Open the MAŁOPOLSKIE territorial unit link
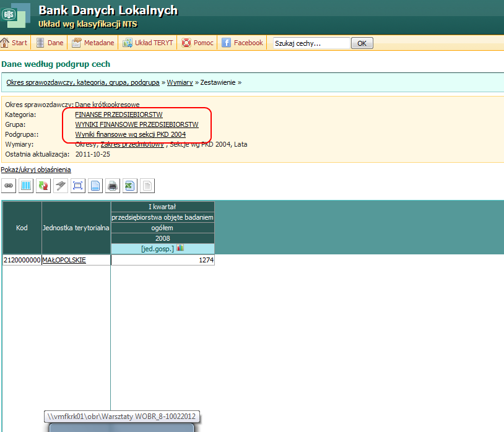Image resolution: width=504 pixels, height=432 pixels. [x=64, y=260]
